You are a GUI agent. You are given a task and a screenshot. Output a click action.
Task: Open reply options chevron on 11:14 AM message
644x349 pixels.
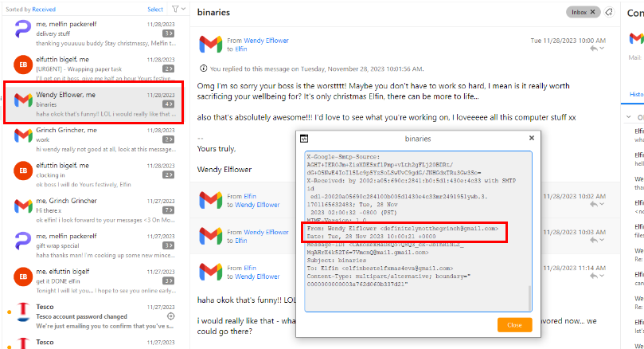click(602, 276)
